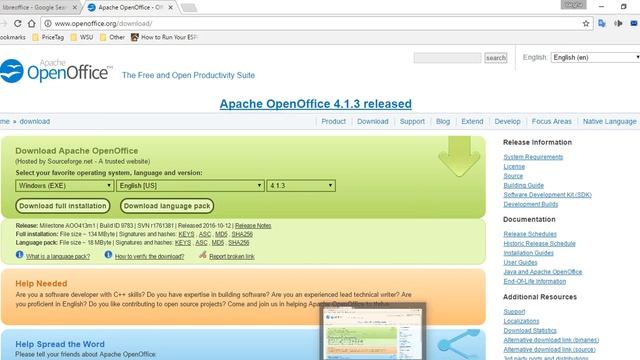Go to the browser home page icon
640x360 pixels.
point(31,23)
